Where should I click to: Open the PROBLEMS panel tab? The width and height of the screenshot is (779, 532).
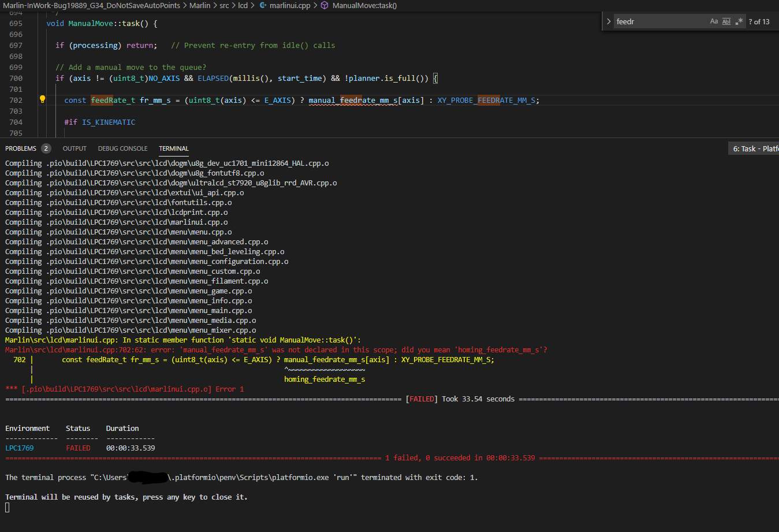pyautogui.click(x=21, y=148)
